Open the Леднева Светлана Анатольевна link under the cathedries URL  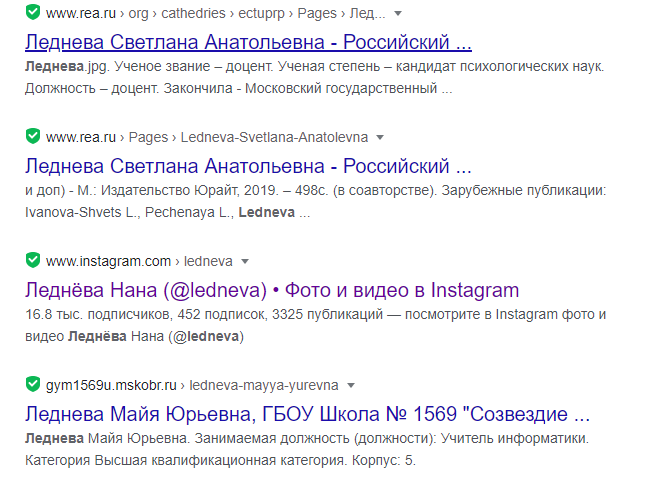(x=247, y=43)
